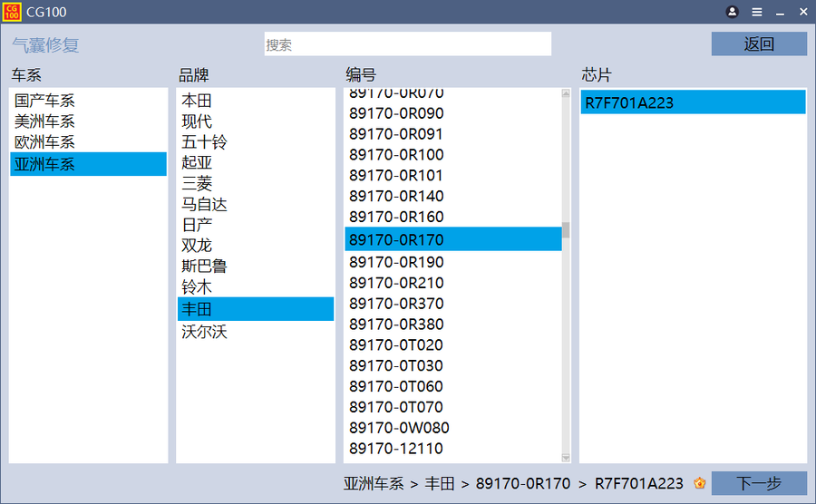Open the user account profile icon
Viewport: 816px width, 504px height.
click(733, 12)
